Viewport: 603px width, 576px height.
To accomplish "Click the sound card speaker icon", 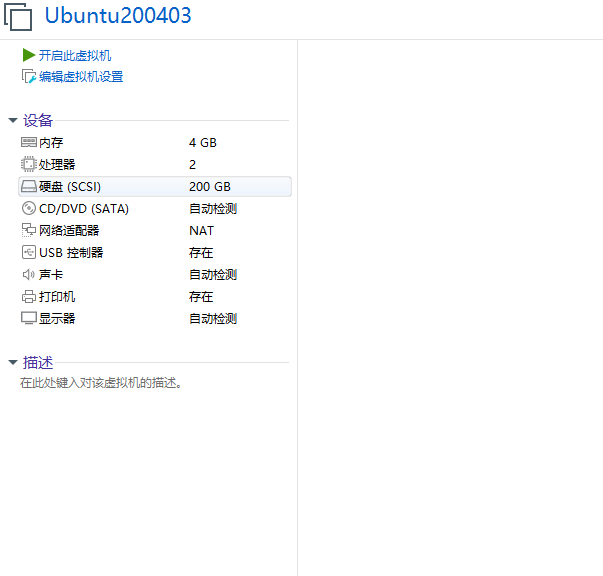I will pos(29,275).
